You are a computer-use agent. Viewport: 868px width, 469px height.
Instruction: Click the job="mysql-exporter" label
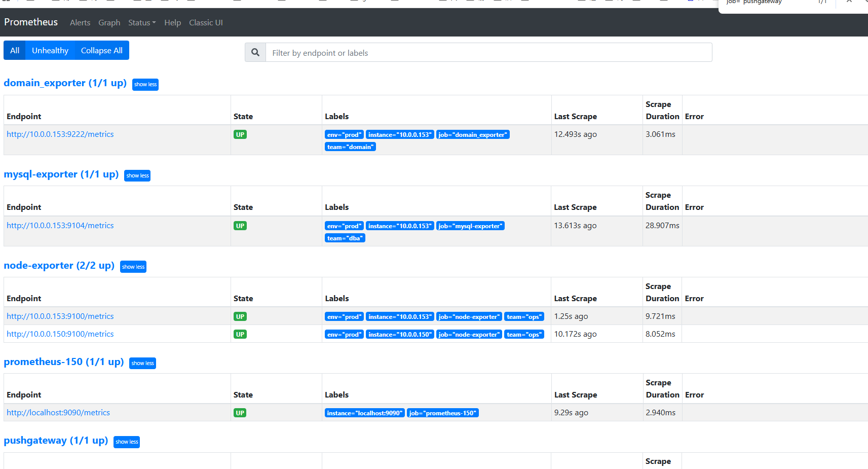[x=470, y=226]
